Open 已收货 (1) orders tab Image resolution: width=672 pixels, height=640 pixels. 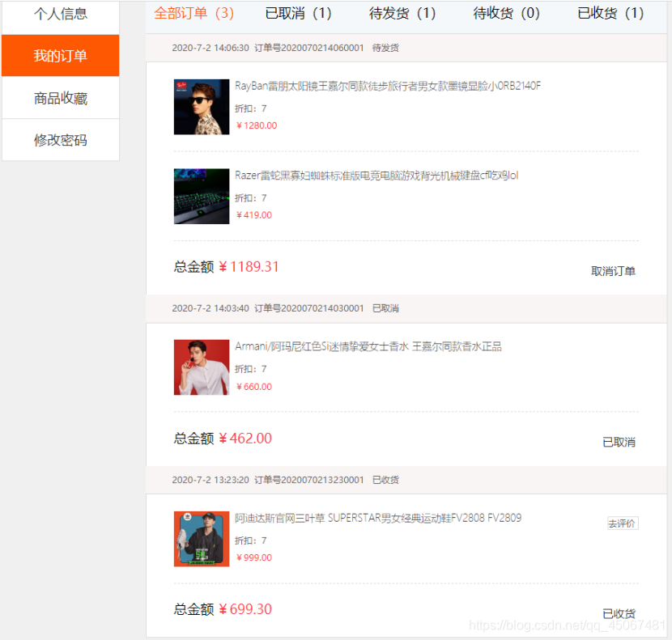(x=610, y=14)
